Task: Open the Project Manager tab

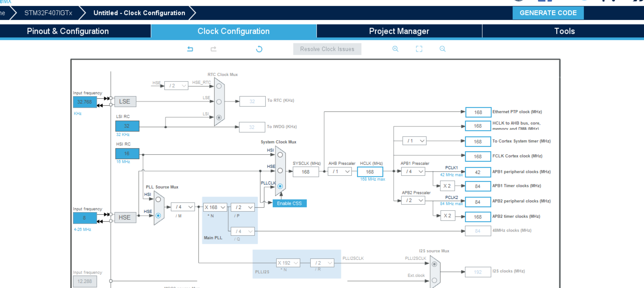Action: pyautogui.click(x=399, y=31)
